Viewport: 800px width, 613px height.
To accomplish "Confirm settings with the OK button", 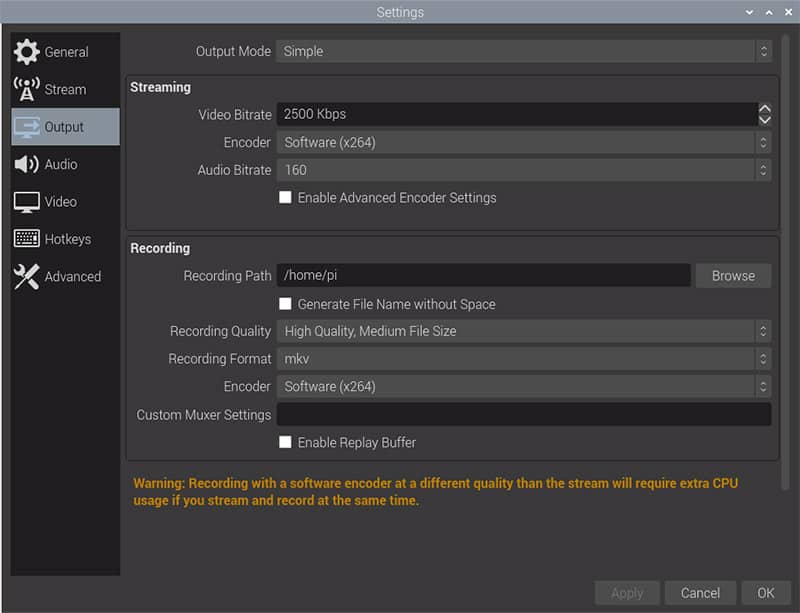I will [765, 593].
